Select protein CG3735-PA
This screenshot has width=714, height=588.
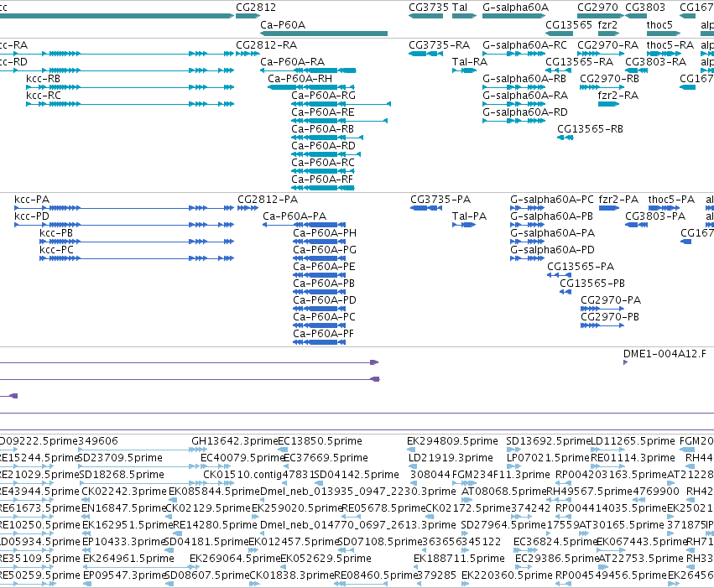pyautogui.click(x=440, y=200)
